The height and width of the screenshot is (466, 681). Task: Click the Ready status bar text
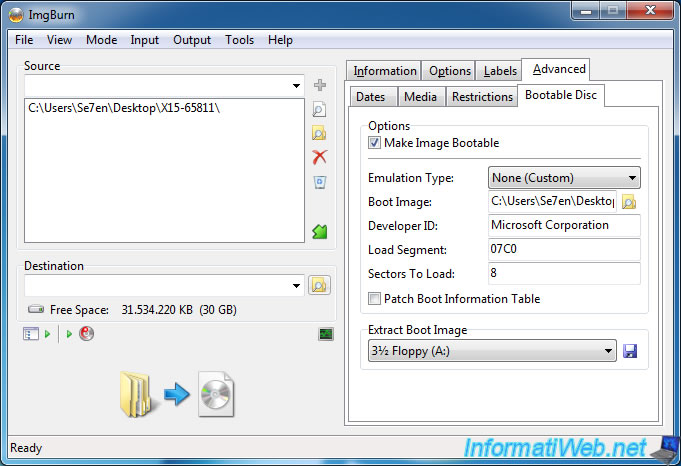[x=26, y=448]
